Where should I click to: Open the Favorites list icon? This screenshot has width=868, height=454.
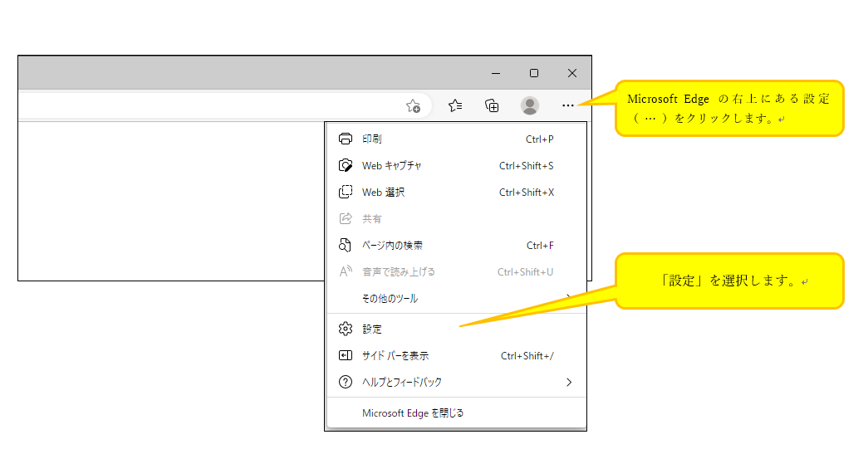[455, 105]
